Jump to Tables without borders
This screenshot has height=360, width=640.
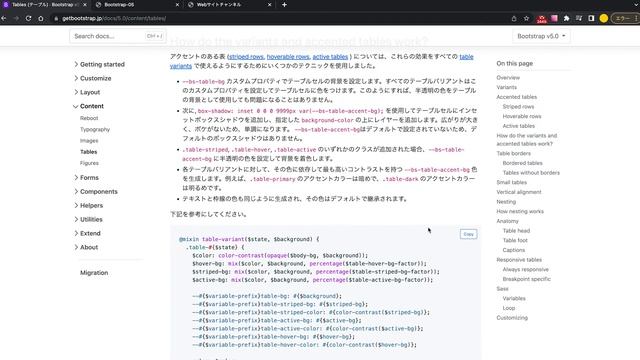[x=531, y=173]
